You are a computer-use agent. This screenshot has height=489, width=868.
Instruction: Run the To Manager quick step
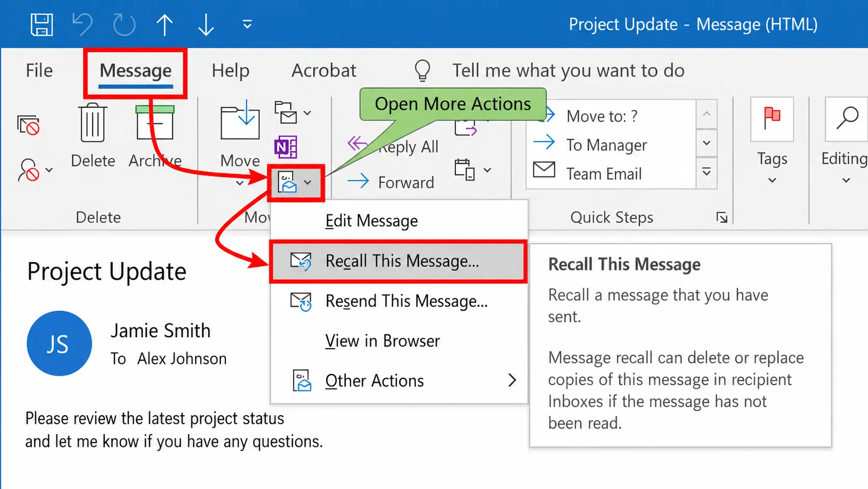coord(612,144)
